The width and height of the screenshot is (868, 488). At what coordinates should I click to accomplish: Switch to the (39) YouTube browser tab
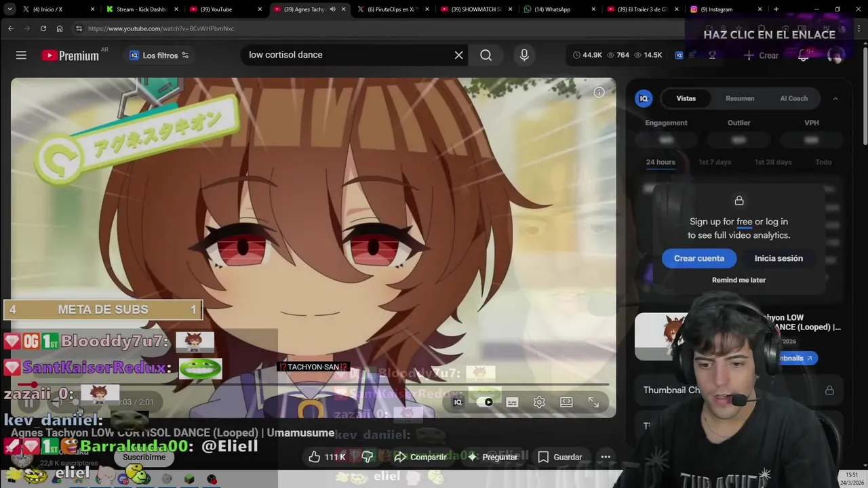point(226,9)
